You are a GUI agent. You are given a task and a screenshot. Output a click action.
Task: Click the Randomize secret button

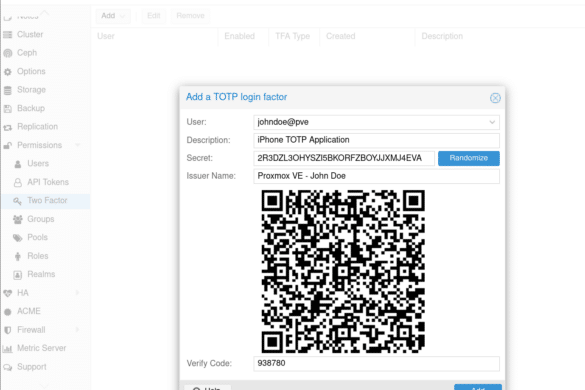pyautogui.click(x=469, y=158)
